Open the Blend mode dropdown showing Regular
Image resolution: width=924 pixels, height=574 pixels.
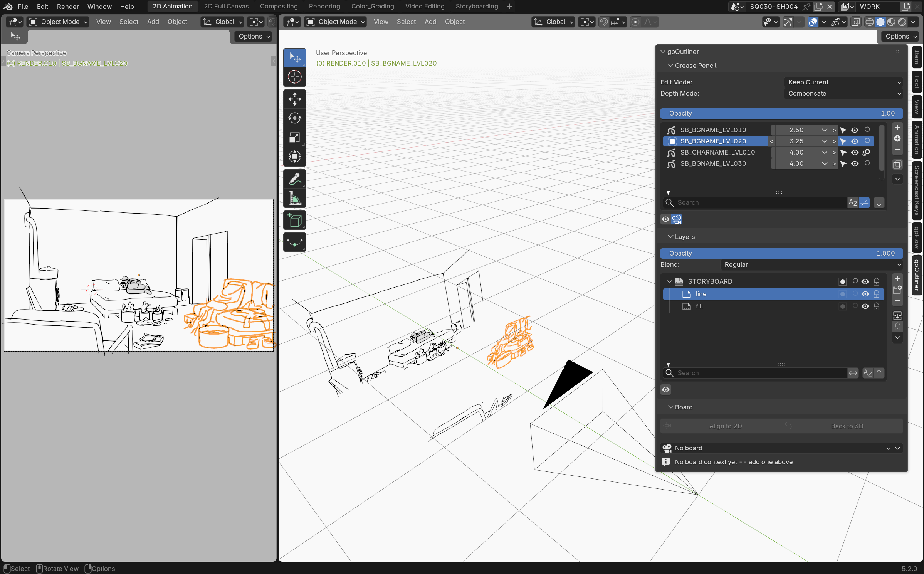click(811, 264)
